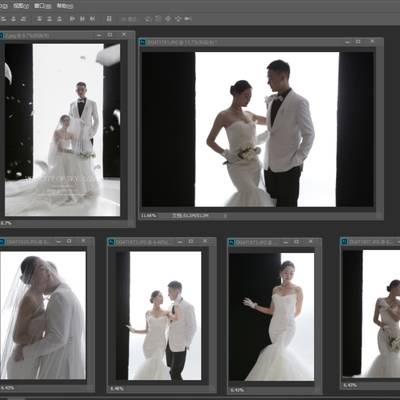Select the 3D scale camera icon

tap(188, 19)
